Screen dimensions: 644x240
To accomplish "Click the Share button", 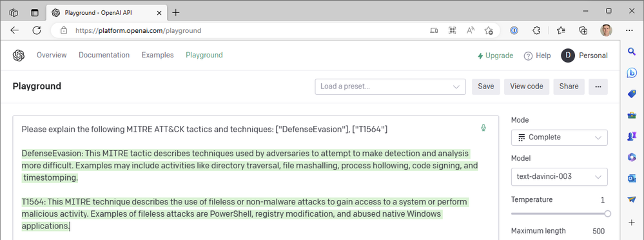I will click(x=569, y=86).
